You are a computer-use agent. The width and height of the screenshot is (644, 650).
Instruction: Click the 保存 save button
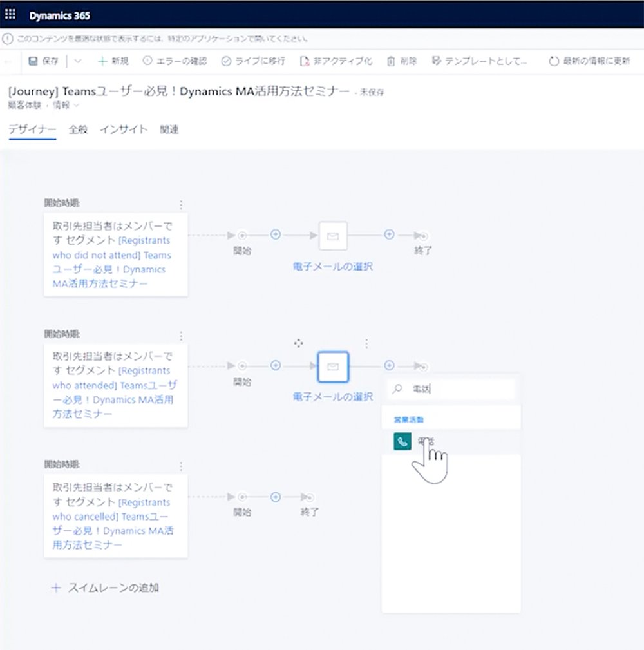point(43,61)
